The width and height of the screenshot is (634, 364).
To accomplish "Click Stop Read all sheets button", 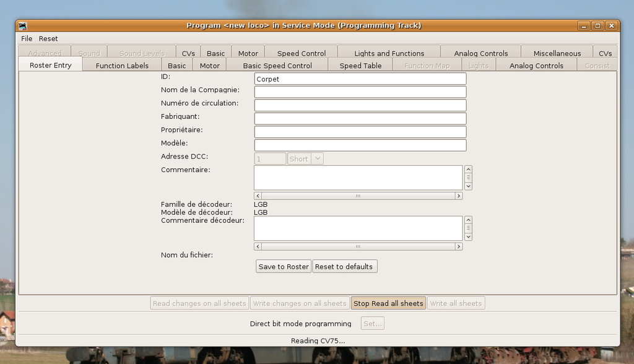I will click(388, 303).
